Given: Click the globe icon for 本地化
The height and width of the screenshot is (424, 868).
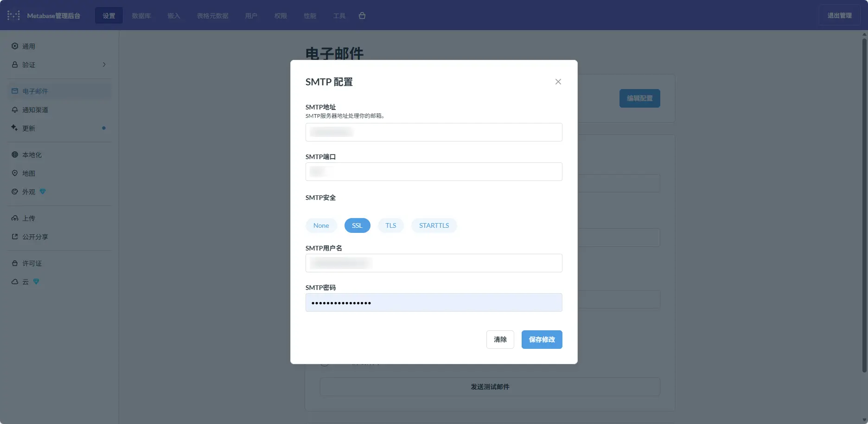Looking at the screenshot, I should click(x=15, y=154).
